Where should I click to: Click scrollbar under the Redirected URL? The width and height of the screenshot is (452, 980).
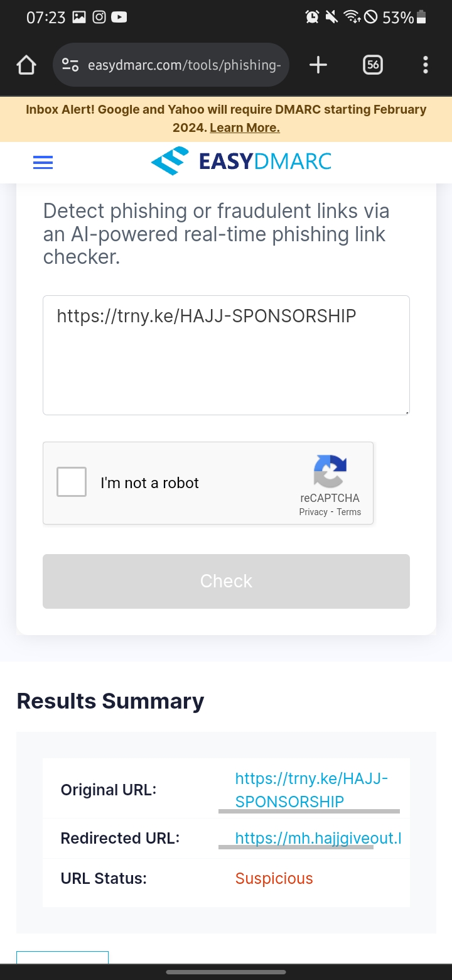pyautogui.click(x=296, y=847)
